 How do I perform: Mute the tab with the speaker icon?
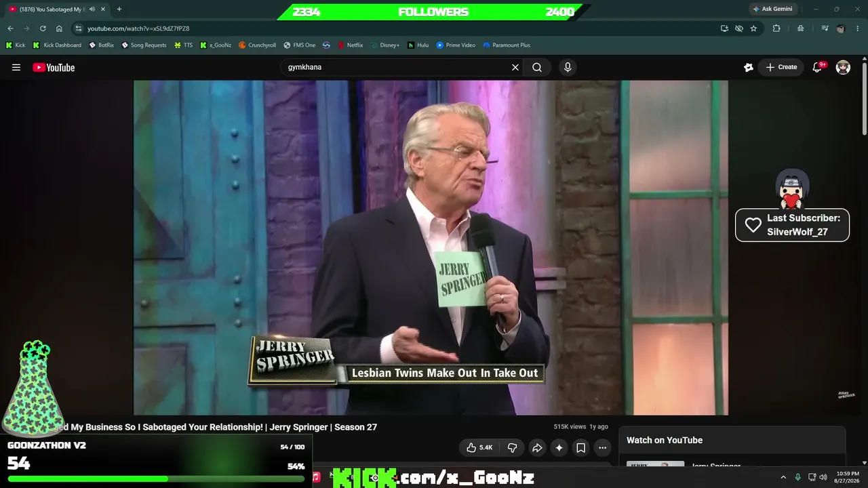92,9
